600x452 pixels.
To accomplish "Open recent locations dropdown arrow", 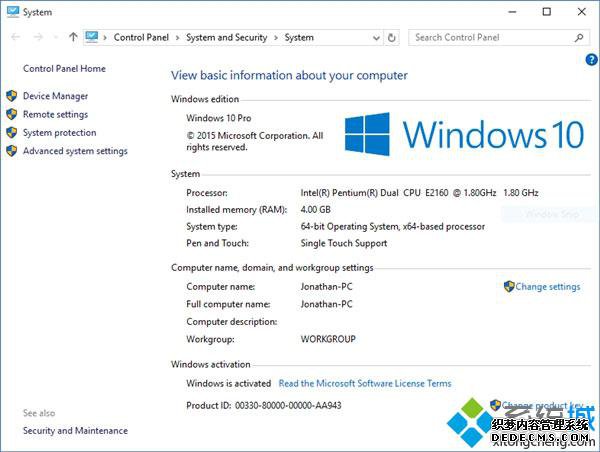I will 56,37.
